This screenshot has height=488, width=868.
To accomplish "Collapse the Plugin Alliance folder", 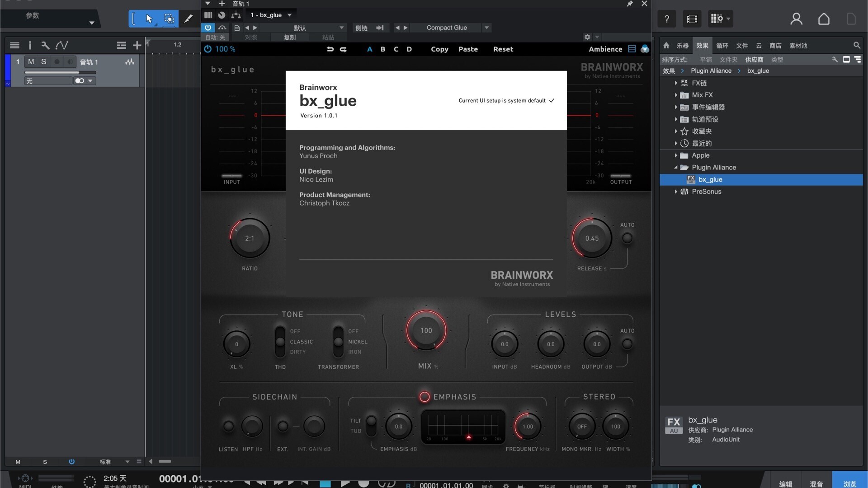I will pos(676,167).
